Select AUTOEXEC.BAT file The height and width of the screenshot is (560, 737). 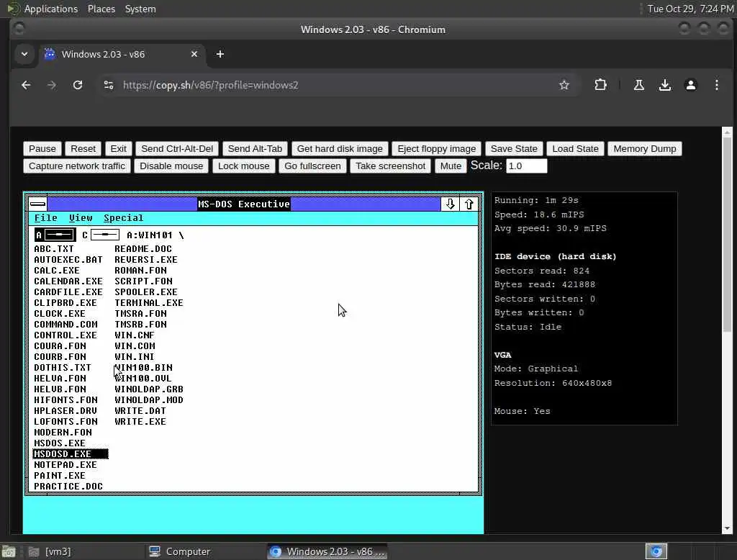68,260
